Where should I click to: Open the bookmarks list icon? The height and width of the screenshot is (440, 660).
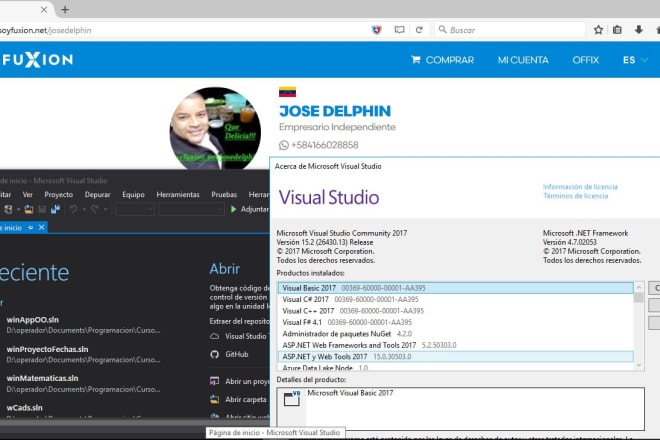point(617,30)
